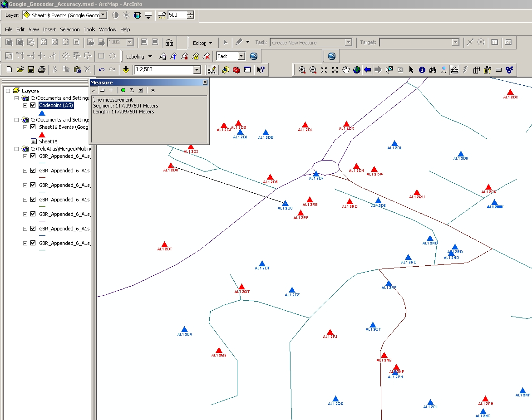The width and height of the screenshot is (532, 420).
Task: Toggle Sheet1$ Events layer visibility
Action: pos(33,127)
